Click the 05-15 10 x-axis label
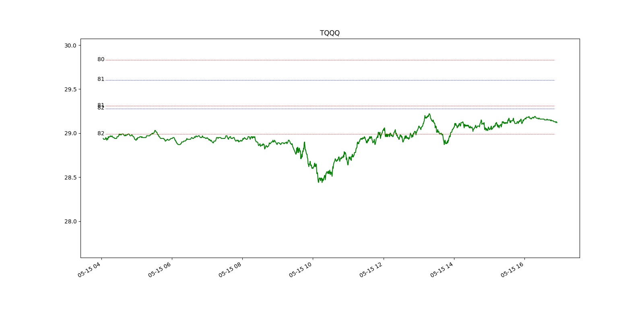 pos(301,269)
